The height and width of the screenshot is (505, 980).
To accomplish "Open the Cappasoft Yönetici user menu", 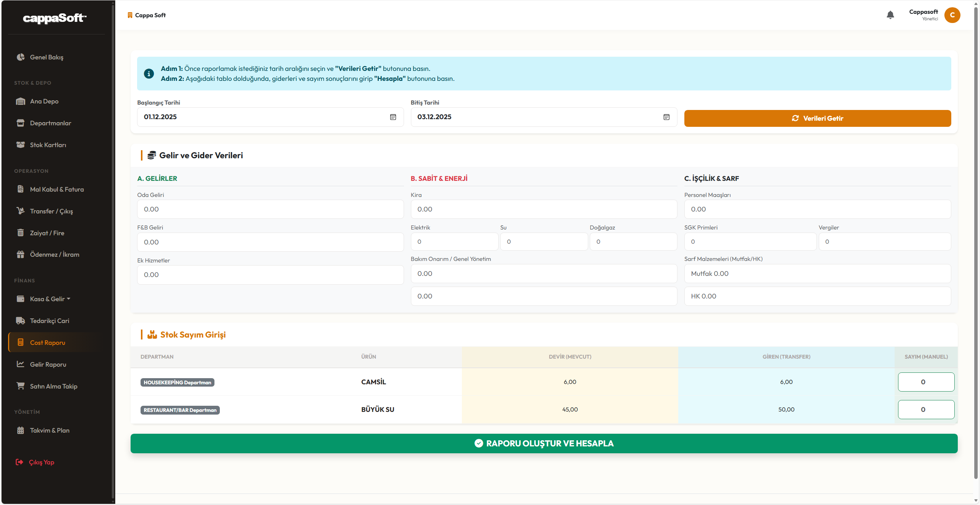I will click(923, 15).
